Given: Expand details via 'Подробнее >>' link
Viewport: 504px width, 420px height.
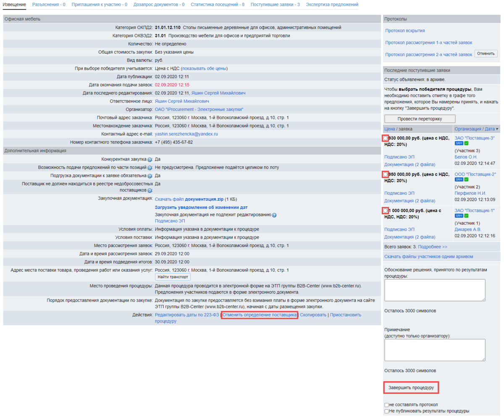Looking at the screenshot, I should click(432, 247).
